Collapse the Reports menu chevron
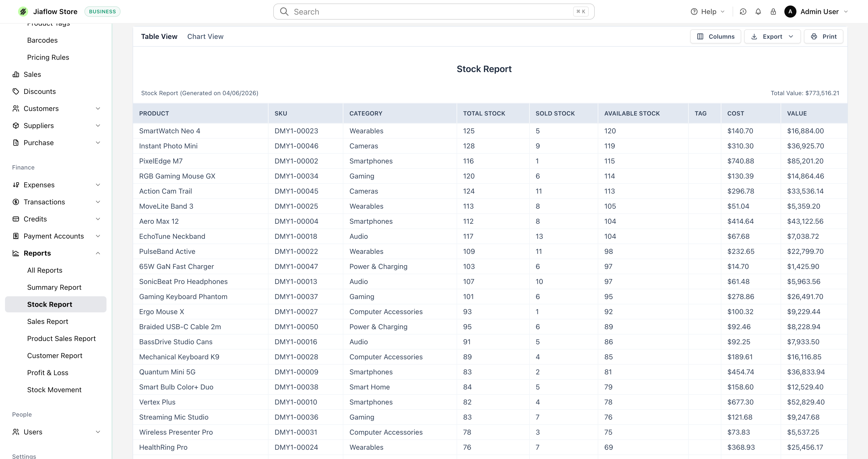Viewport: 868px width, 459px height. tap(98, 253)
